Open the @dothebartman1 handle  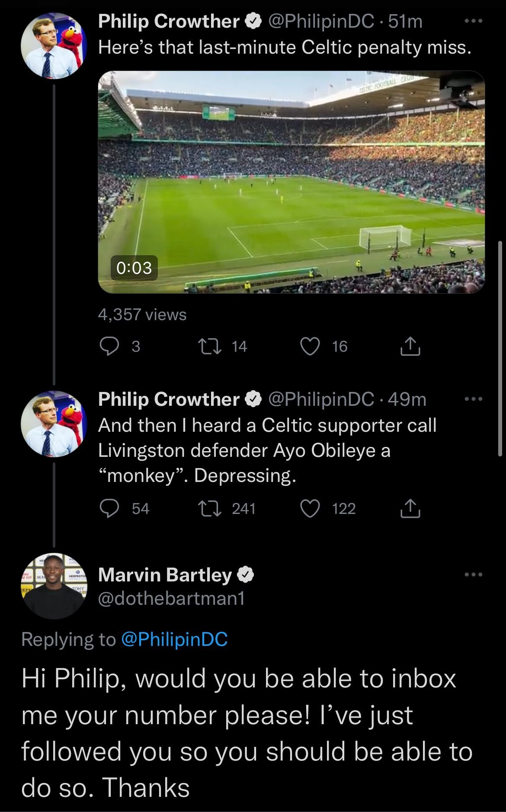(x=172, y=598)
